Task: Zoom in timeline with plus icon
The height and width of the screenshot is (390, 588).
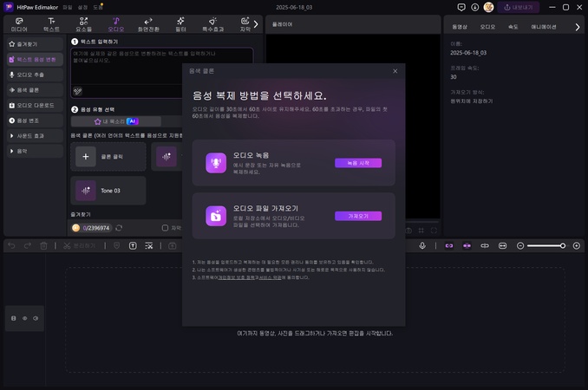Action: [577, 246]
